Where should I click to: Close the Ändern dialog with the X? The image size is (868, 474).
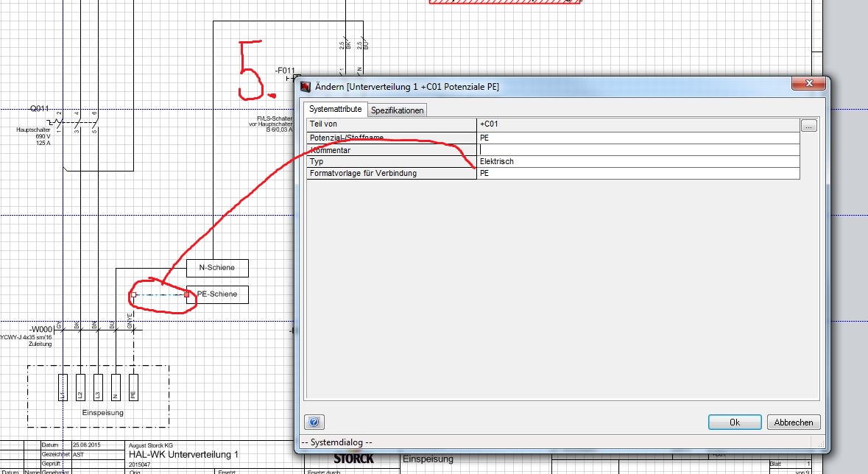pos(809,84)
